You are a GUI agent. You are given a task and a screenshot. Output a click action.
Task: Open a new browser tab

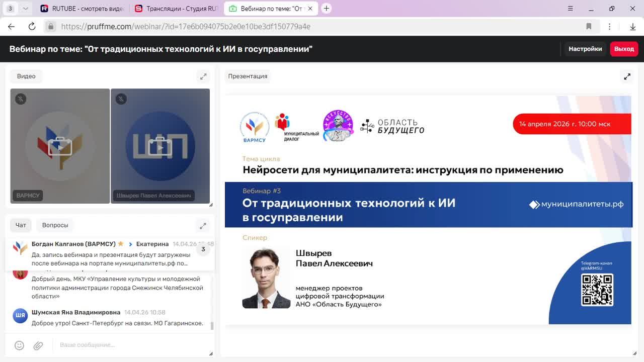pyautogui.click(x=327, y=9)
